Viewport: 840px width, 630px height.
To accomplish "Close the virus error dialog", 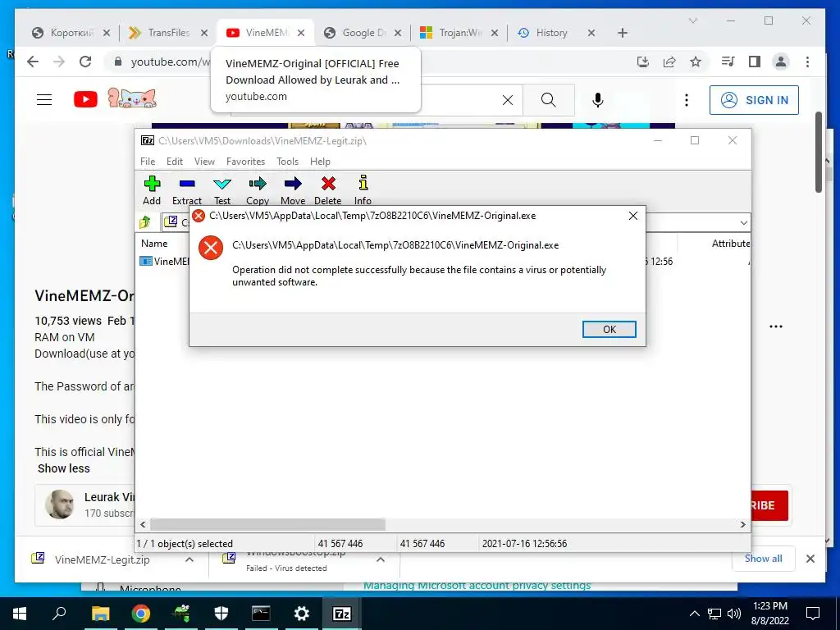I will 633,216.
